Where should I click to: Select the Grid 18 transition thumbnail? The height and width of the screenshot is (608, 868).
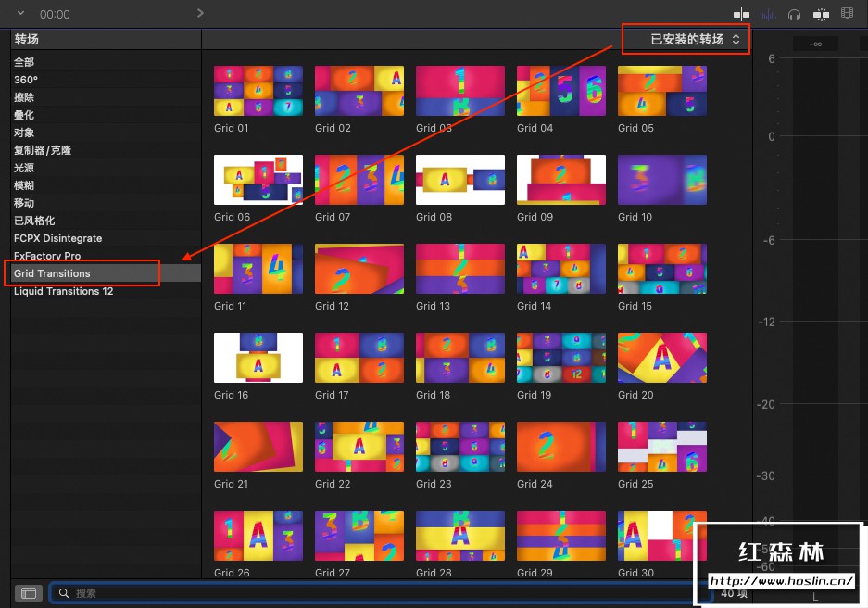pos(460,358)
